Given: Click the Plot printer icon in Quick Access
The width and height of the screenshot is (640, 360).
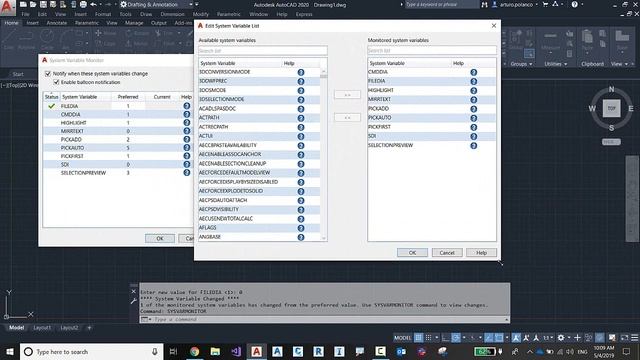Looking at the screenshot, I should click(x=83, y=4).
